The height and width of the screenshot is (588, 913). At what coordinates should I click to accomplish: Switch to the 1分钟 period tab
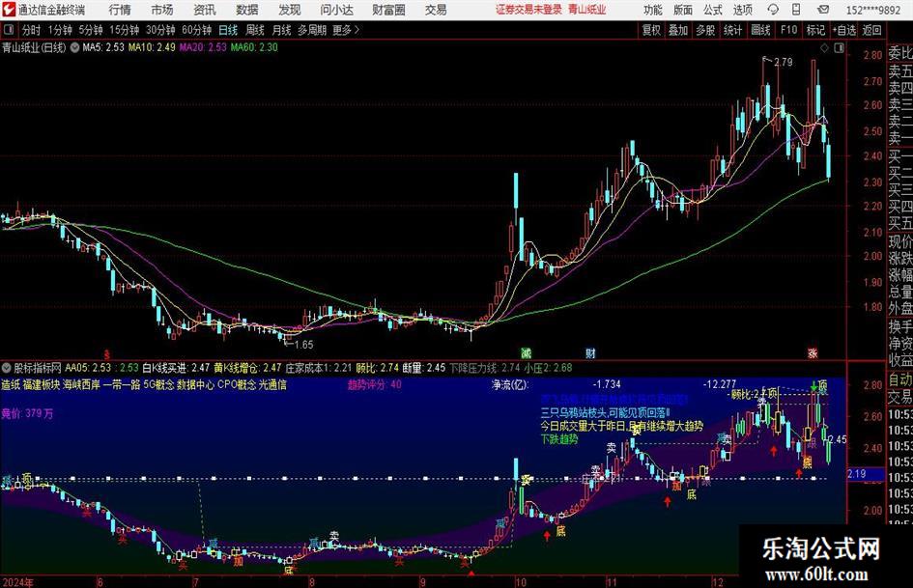[x=60, y=30]
